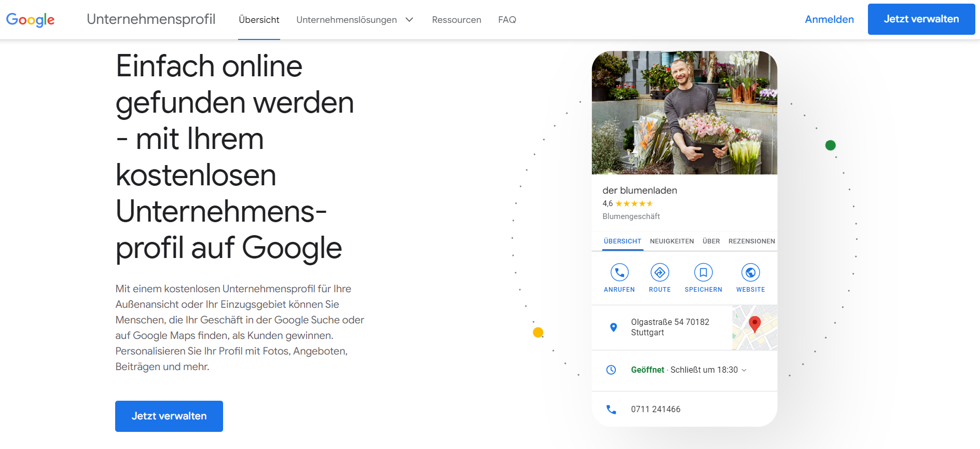Click the Blumengeschäft category label
Image resolution: width=980 pixels, height=449 pixels.
[631, 216]
